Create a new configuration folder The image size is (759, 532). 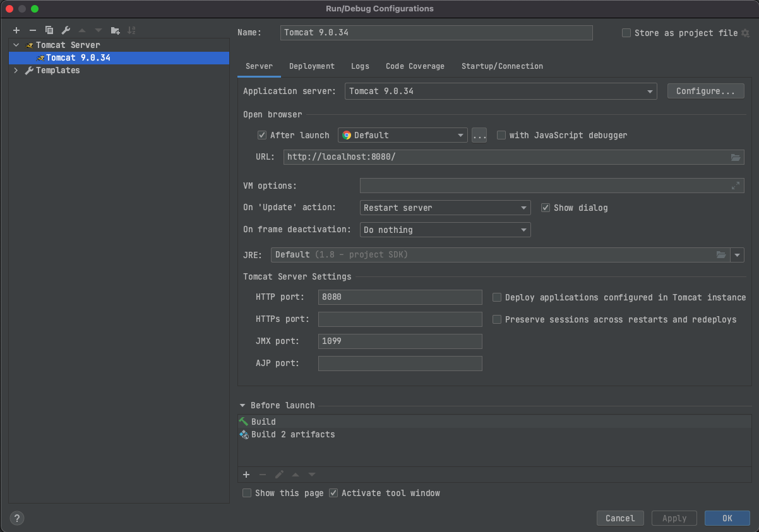(115, 30)
